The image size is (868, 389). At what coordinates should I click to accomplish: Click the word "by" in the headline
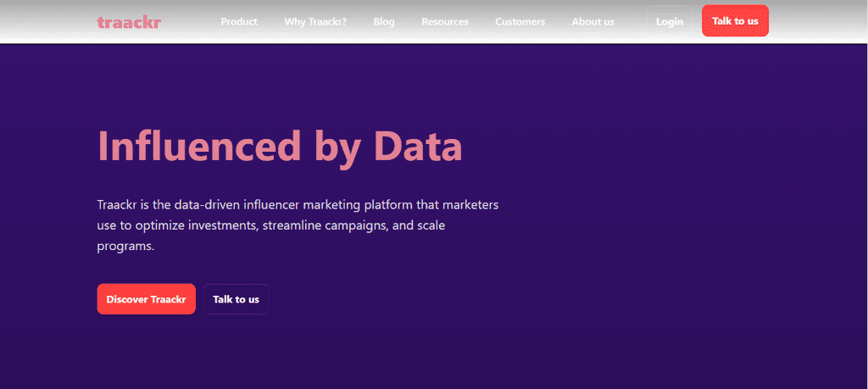coord(338,147)
